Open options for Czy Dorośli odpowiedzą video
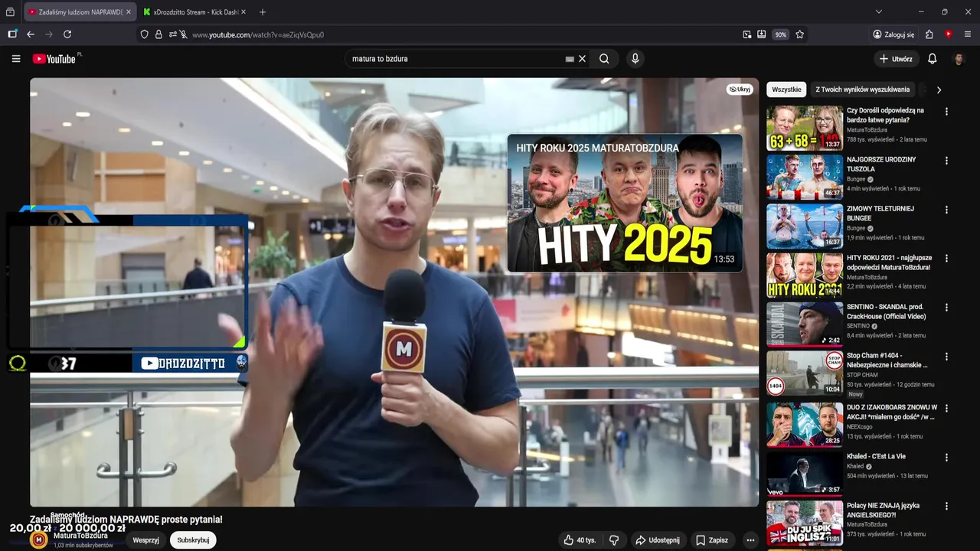This screenshot has height=551, width=980. (x=946, y=111)
